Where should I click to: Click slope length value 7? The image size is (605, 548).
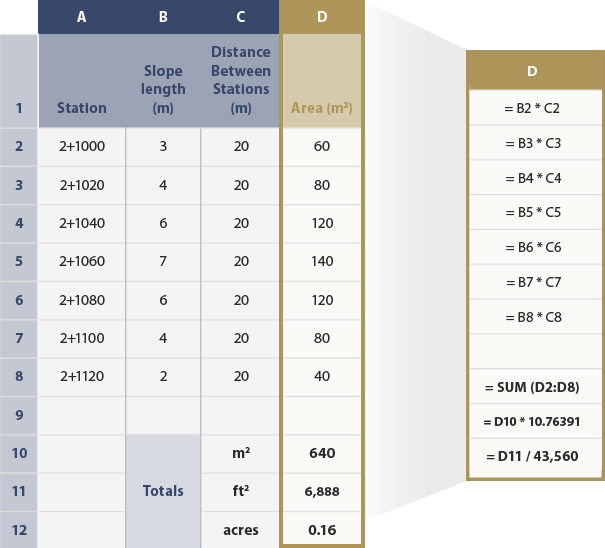[x=163, y=262]
